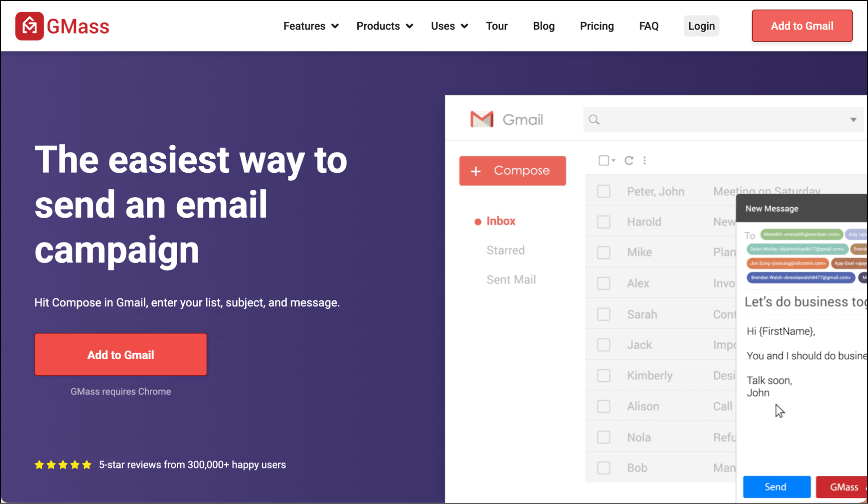Click the Gmail envelope logo
Image resolution: width=868 pixels, height=504 pixels.
tap(482, 119)
